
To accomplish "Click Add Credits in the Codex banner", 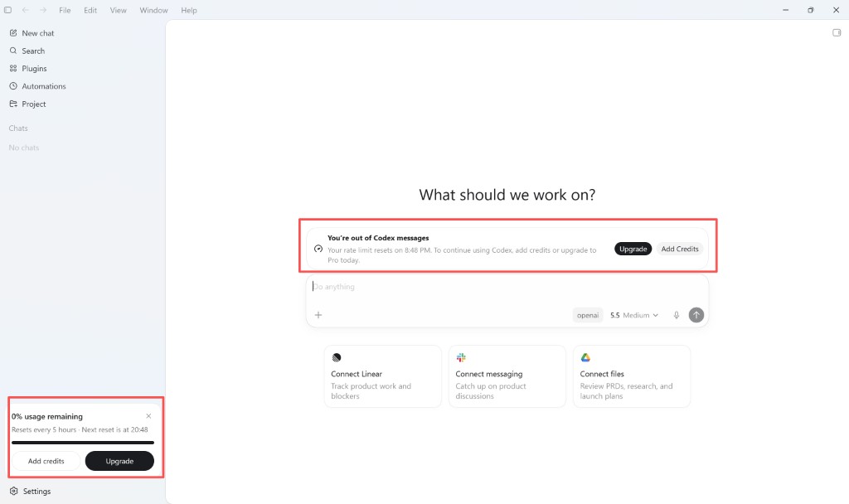I will point(680,249).
